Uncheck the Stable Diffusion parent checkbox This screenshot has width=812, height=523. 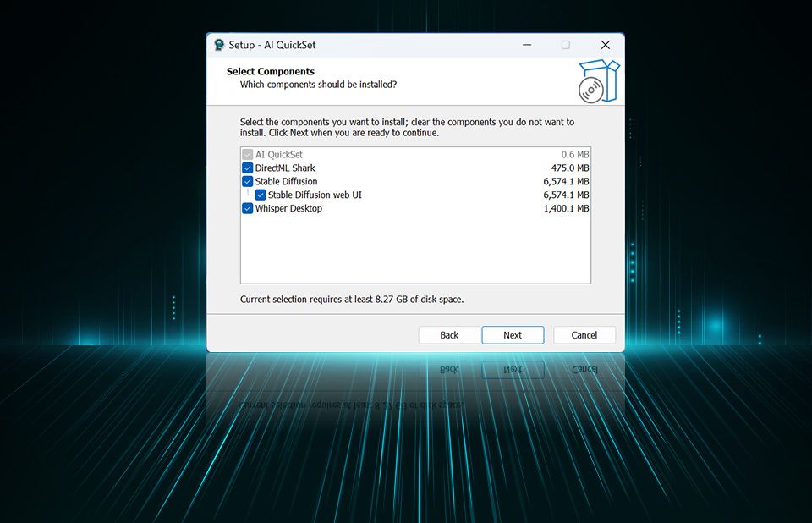coord(248,182)
